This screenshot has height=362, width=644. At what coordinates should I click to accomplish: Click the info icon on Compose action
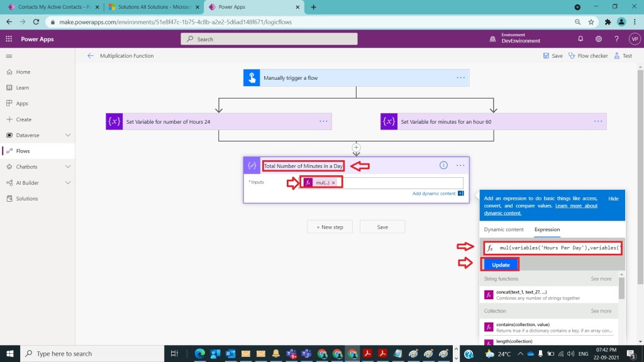click(x=443, y=165)
